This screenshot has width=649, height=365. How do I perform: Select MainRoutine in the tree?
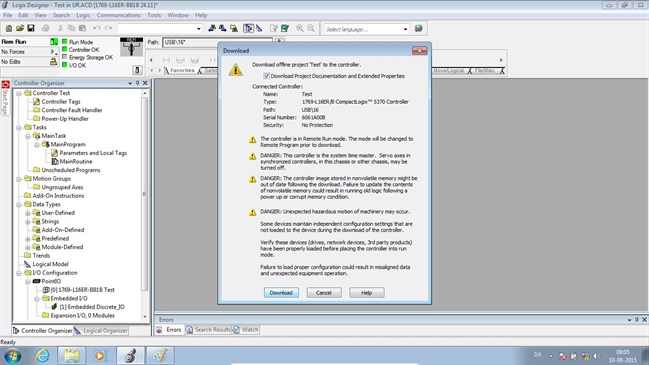point(76,161)
